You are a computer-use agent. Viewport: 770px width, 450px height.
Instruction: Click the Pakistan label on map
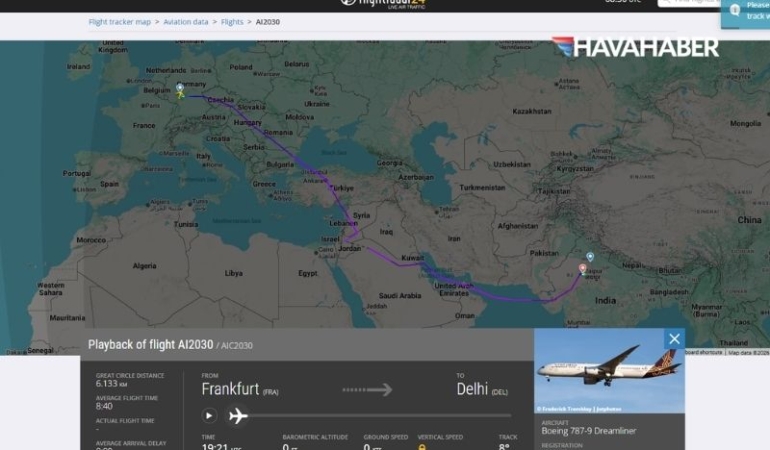click(x=544, y=253)
